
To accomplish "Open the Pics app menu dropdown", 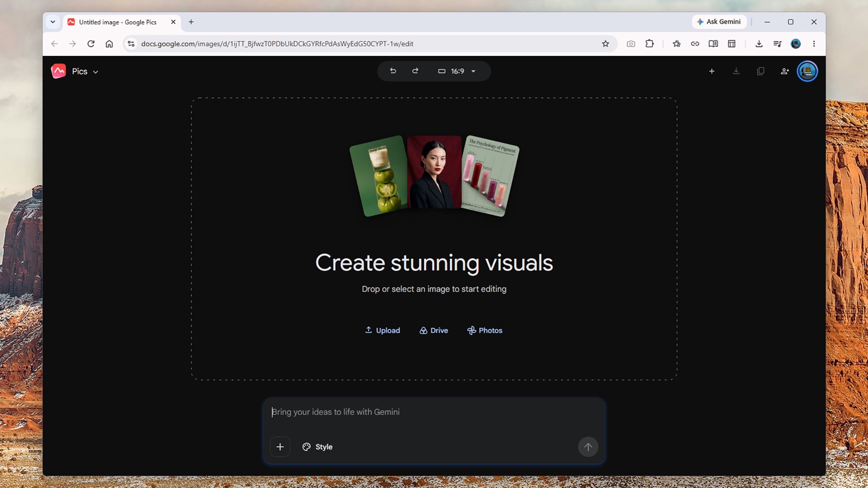I will [85, 72].
